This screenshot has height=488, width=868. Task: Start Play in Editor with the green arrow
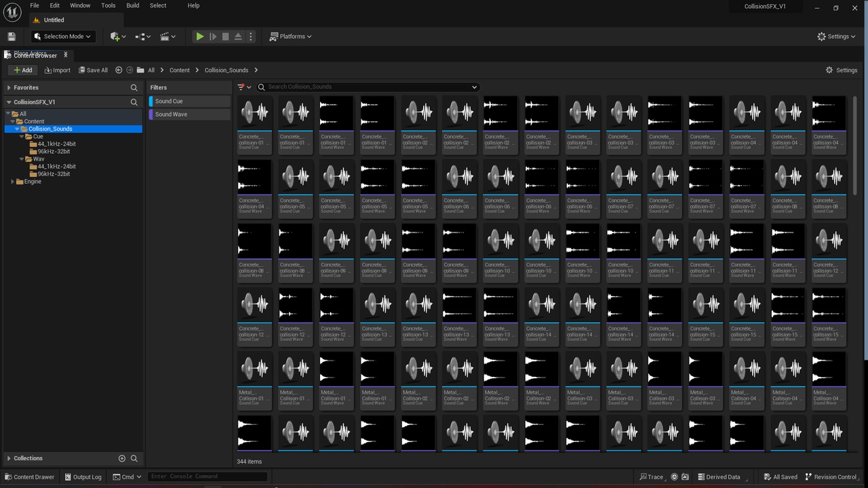point(199,37)
